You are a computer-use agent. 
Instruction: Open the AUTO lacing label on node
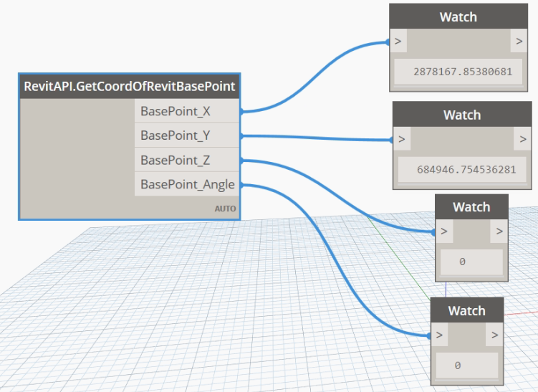225,209
